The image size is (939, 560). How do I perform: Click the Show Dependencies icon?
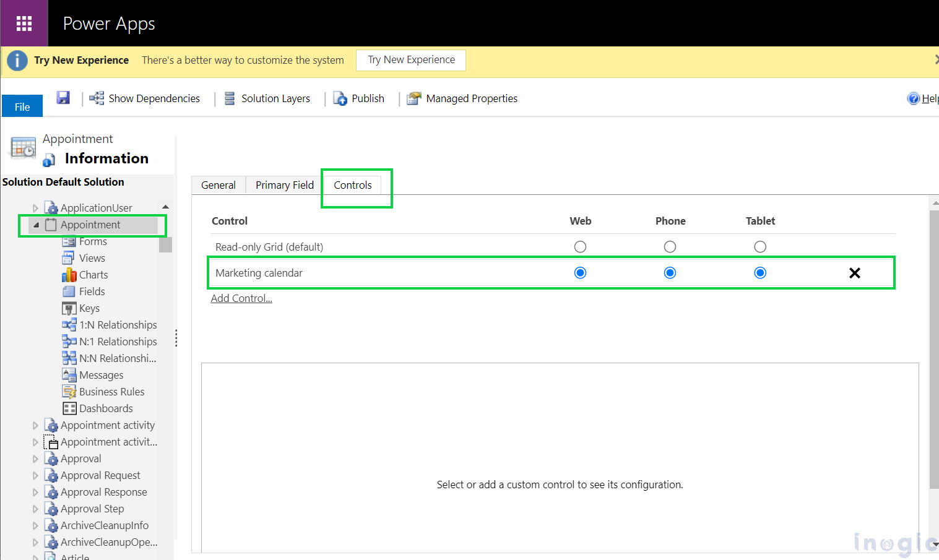[97, 98]
